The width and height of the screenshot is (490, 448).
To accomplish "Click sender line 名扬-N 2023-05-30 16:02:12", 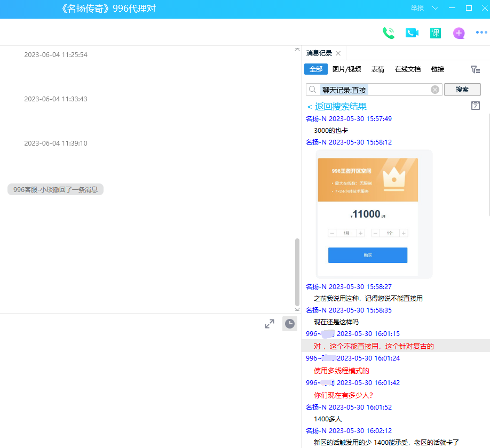I will tap(349, 430).
